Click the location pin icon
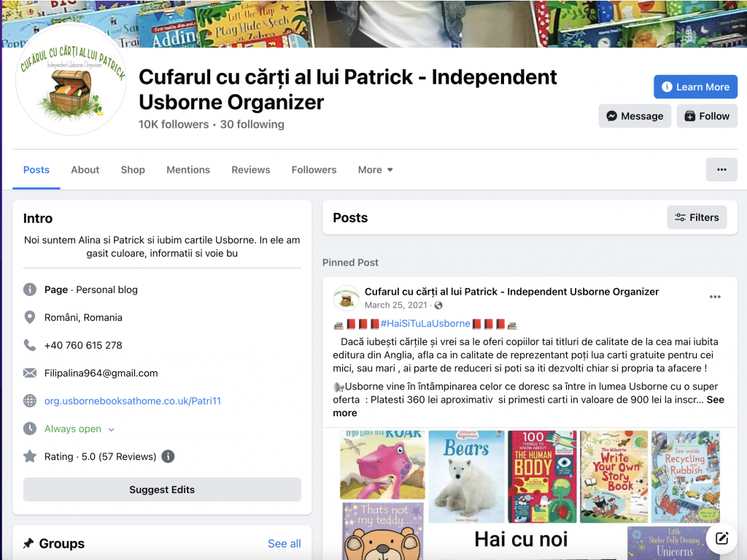This screenshot has height=560, width=747. pos(30,317)
